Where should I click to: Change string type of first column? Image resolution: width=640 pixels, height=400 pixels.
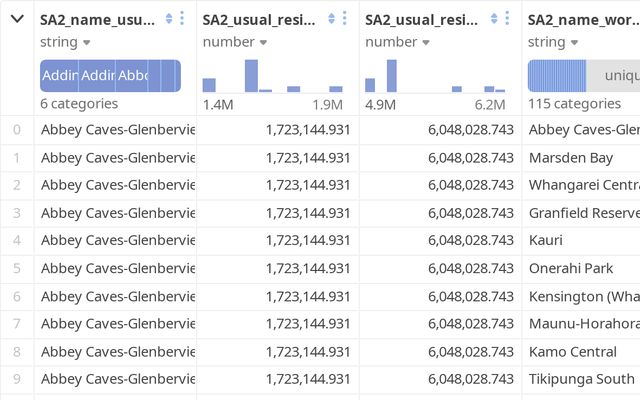[66, 42]
